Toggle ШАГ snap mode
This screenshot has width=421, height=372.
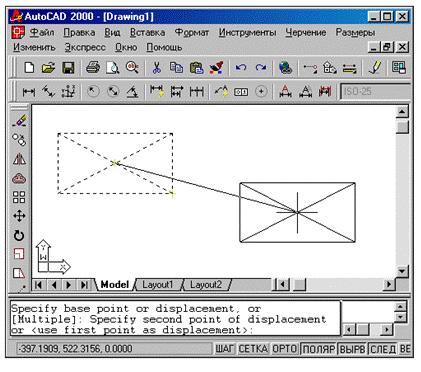(x=225, y=349)
